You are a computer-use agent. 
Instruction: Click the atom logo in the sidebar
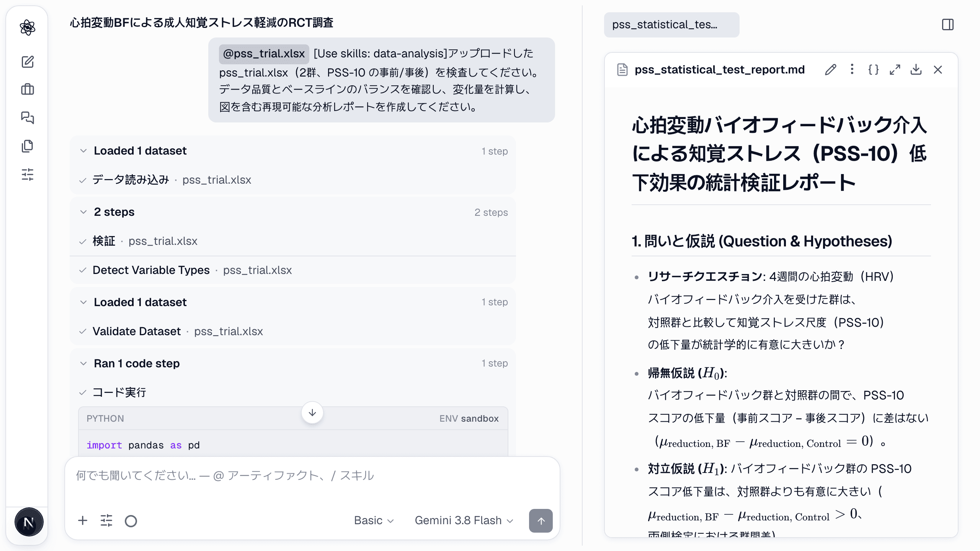(28, 28)
